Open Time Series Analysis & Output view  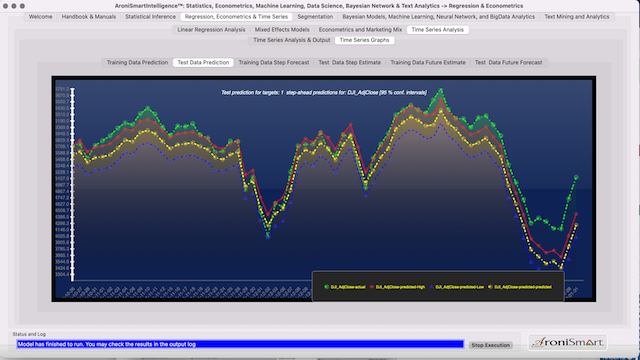[x=291, y=40]
